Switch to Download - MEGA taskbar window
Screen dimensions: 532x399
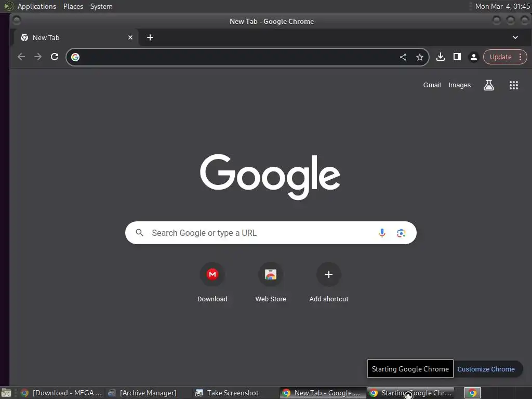pos(61,393)
